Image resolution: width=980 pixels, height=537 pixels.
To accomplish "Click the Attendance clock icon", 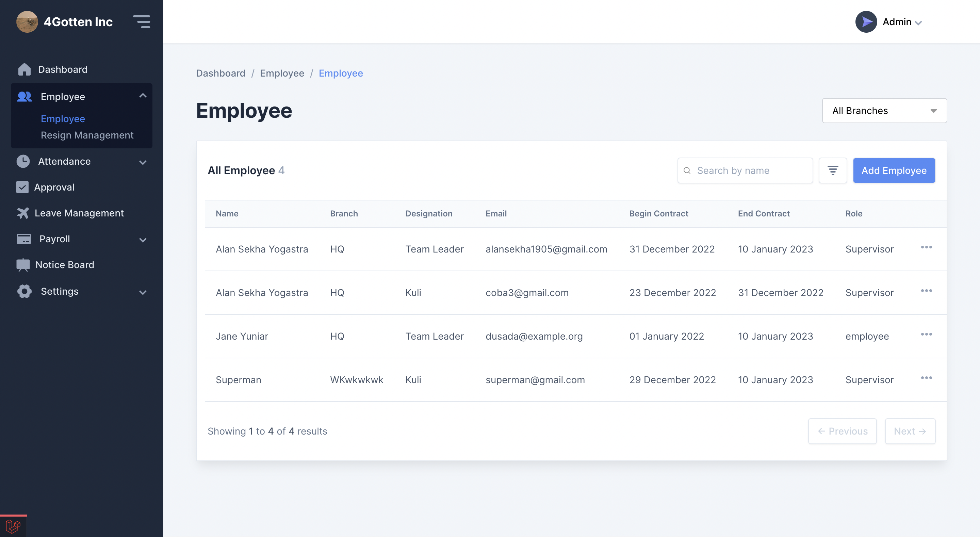I will click(x=23, y=161).
